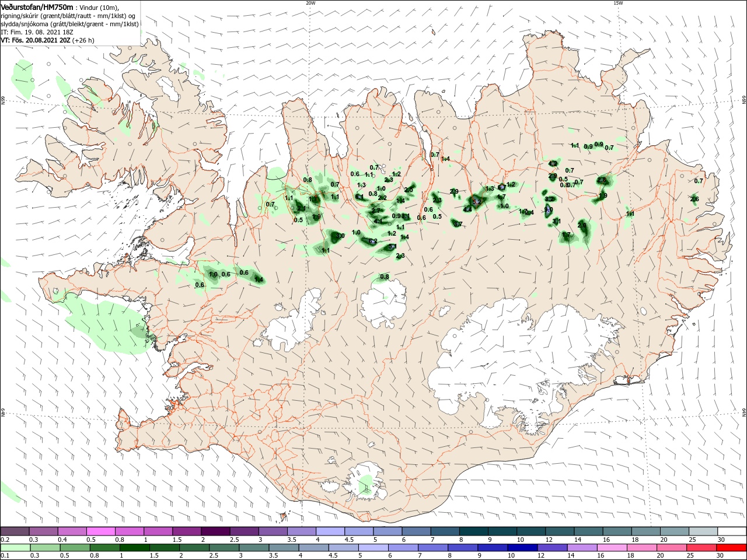The image size is (747, 560).
Task: Click the 'Veðurstofan/HM750m' map title
Action: tap(37, 7)
